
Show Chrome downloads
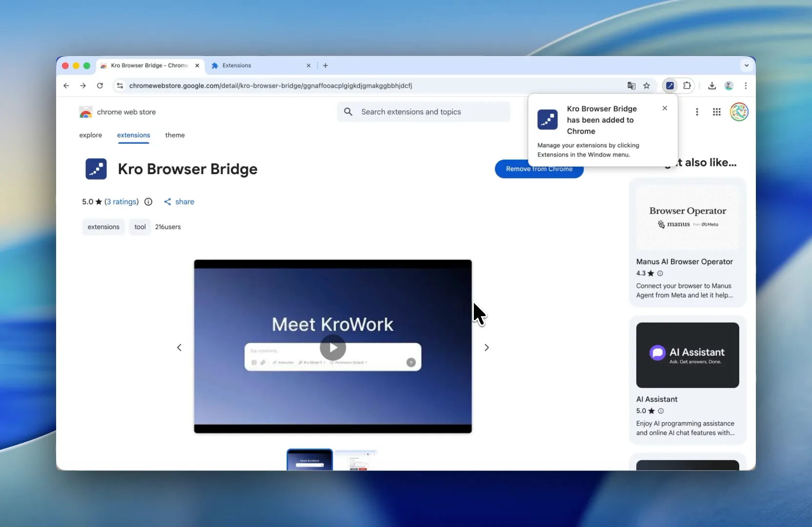click(712, 85)
